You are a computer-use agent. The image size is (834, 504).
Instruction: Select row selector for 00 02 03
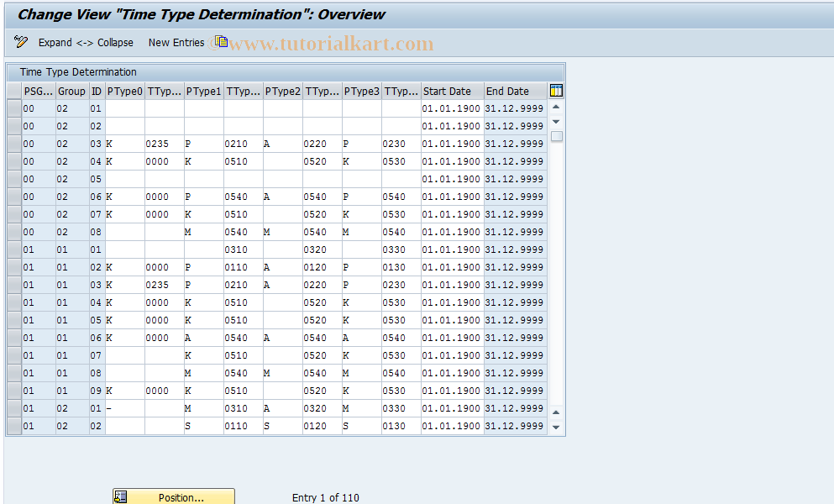click(14, 144)
